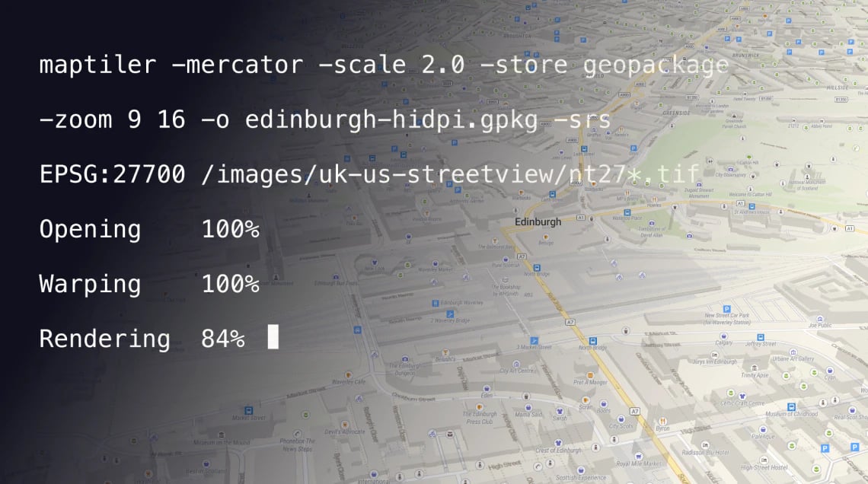Select the 'Waverley Cafe' label

click(x=349, y=382)
